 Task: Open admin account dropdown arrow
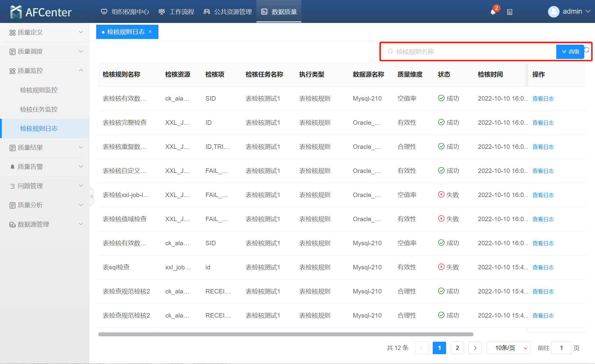[588, 11]
